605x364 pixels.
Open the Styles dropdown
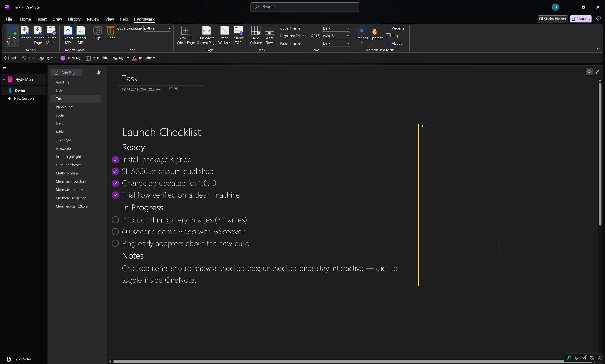click(48, 58)
